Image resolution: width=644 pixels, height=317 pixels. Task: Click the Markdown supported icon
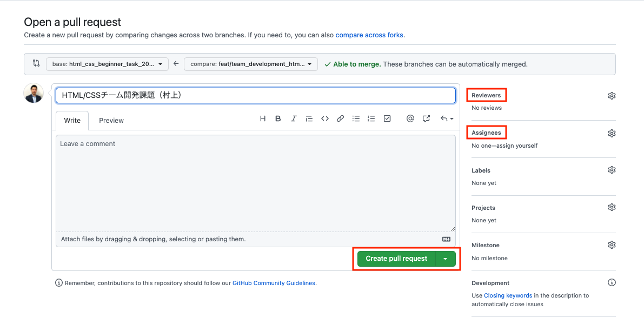pos(447,239)
